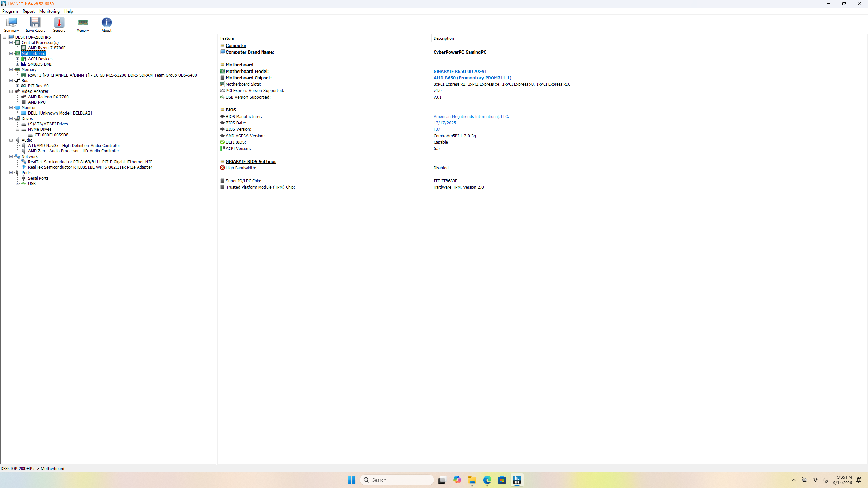This screenshot has width=868, height=488.
Task: Open the Help menu
Action: [68, 11]
